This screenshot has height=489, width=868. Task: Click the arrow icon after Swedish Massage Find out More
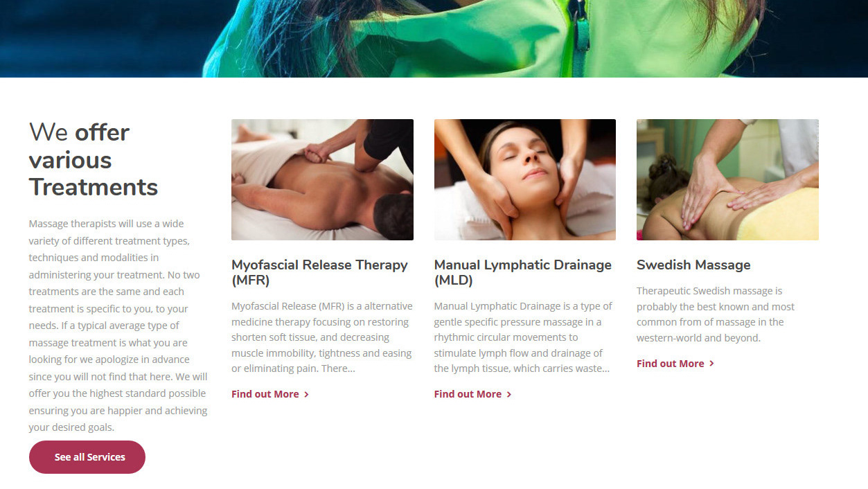coord(711,364)
